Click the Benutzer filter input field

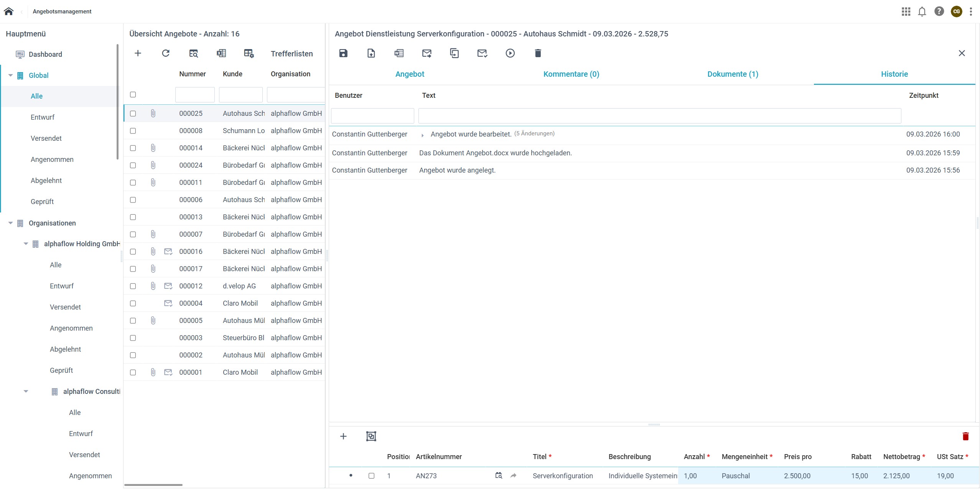pos(372,116)
